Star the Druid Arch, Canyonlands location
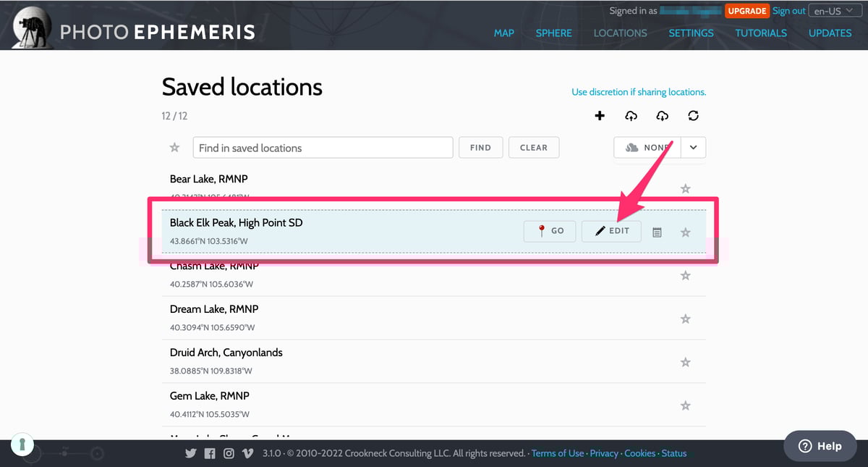Screen dimensions: 868x467 [686, 362]
